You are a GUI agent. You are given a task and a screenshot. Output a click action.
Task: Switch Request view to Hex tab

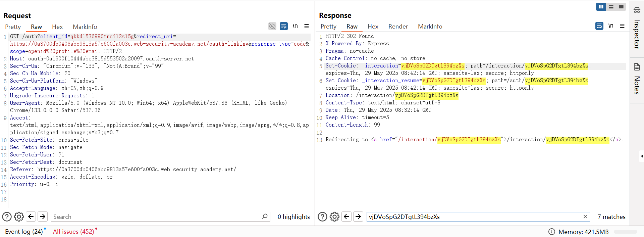click(57, 27)
